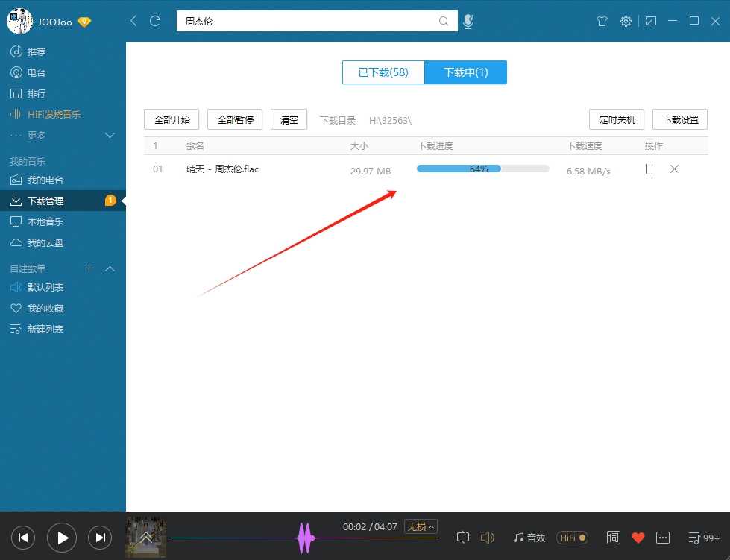Switch to the 已下载(58) tab
The width and height of the screenshot is (730, 560).
point(383,72)
